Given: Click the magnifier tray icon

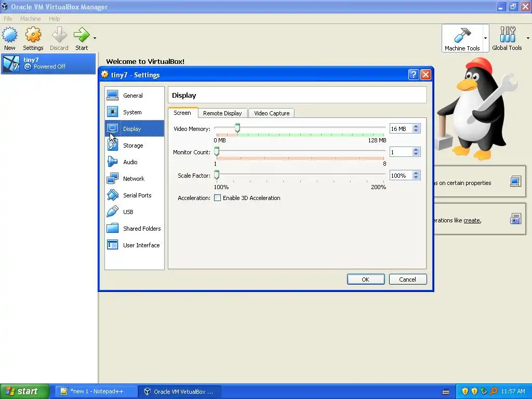Looking at the screenshot, I should (494, 391).
